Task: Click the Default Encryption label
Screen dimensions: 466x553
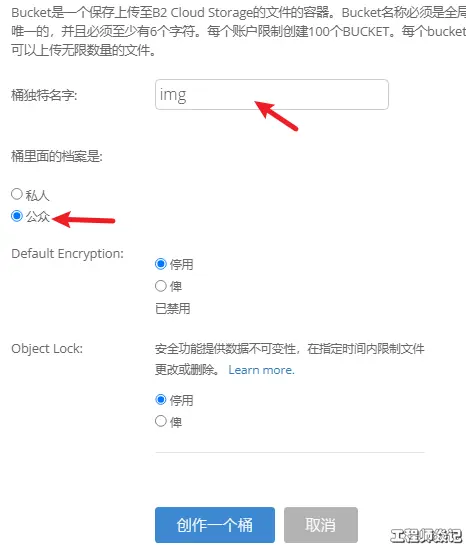Action: pyautogui.click(x=67, y=254)
